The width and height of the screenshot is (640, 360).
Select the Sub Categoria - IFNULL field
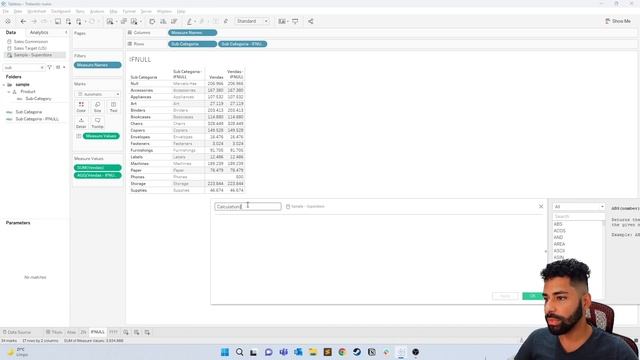coord(37,119)
